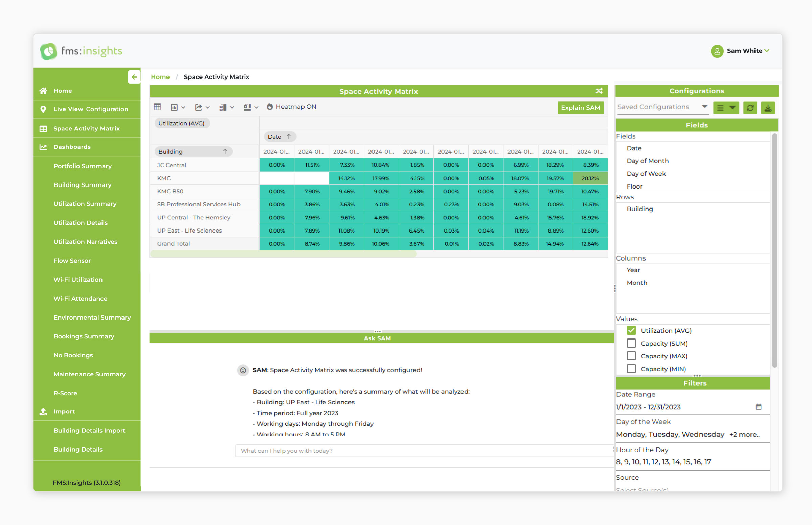Check the Capacity (MIN) checkbox
The height and width of the screenshot is (525, 812).
[x=631, y=369]
